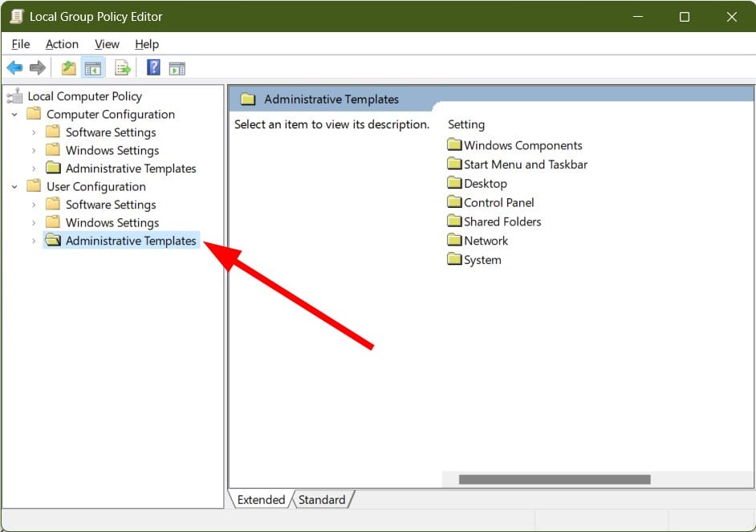Expand Windows Settings under Computer Configuration
The width and height of the screenshot is (756, 532).
(x=33, y=150)
